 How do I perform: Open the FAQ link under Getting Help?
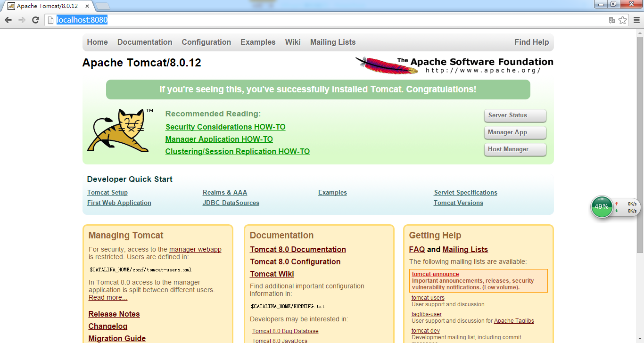tap(417, 249)
